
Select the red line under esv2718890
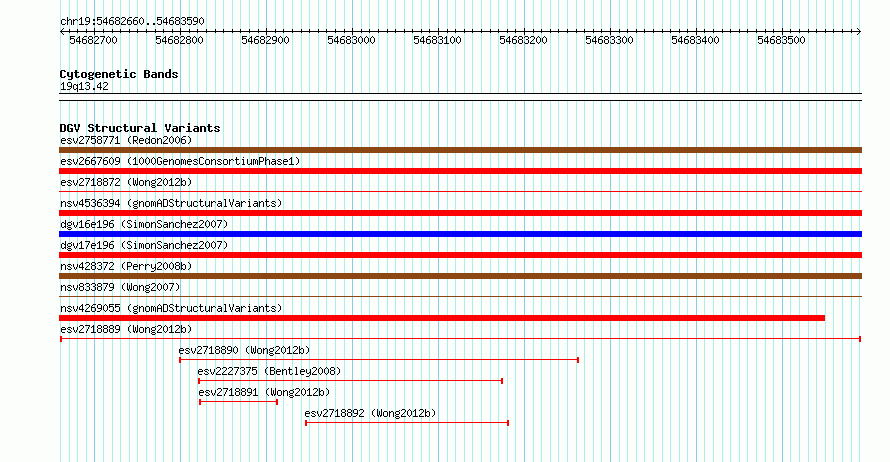(x=379, y=360)
